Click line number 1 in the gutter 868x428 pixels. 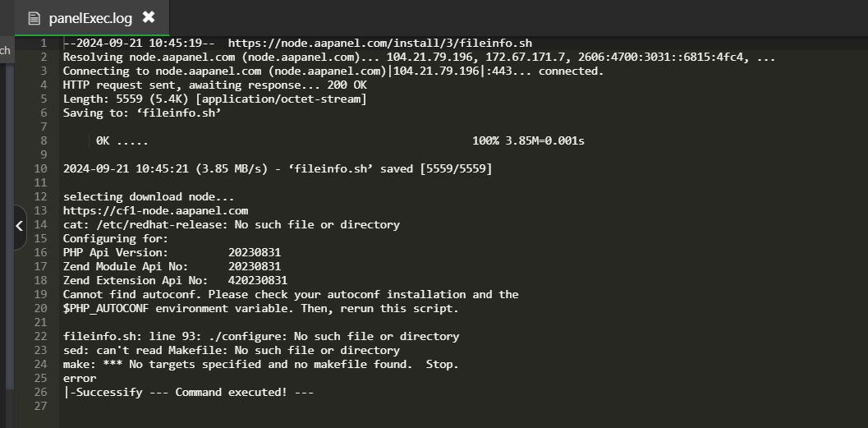click(43, 43)
